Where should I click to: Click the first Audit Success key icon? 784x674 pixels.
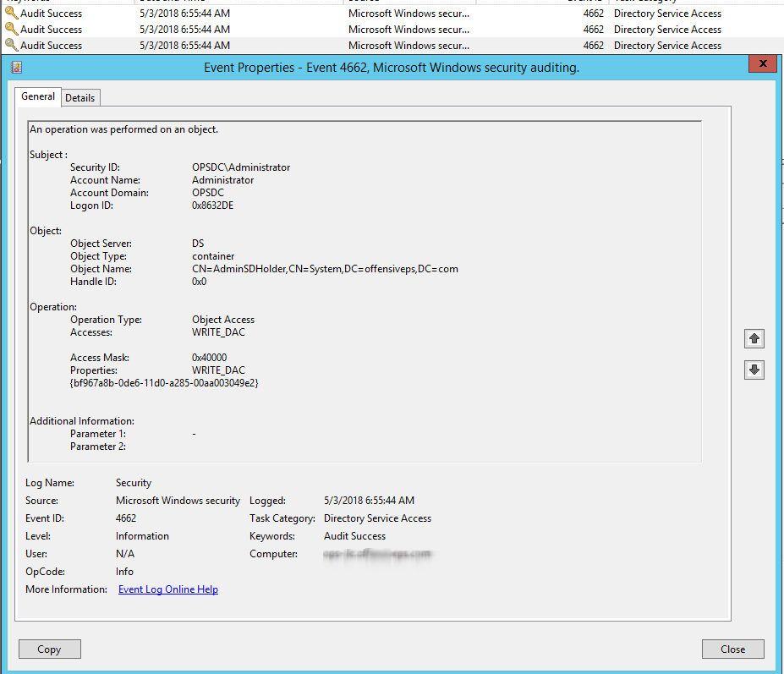pyautogui.click(x=9, y=13)
